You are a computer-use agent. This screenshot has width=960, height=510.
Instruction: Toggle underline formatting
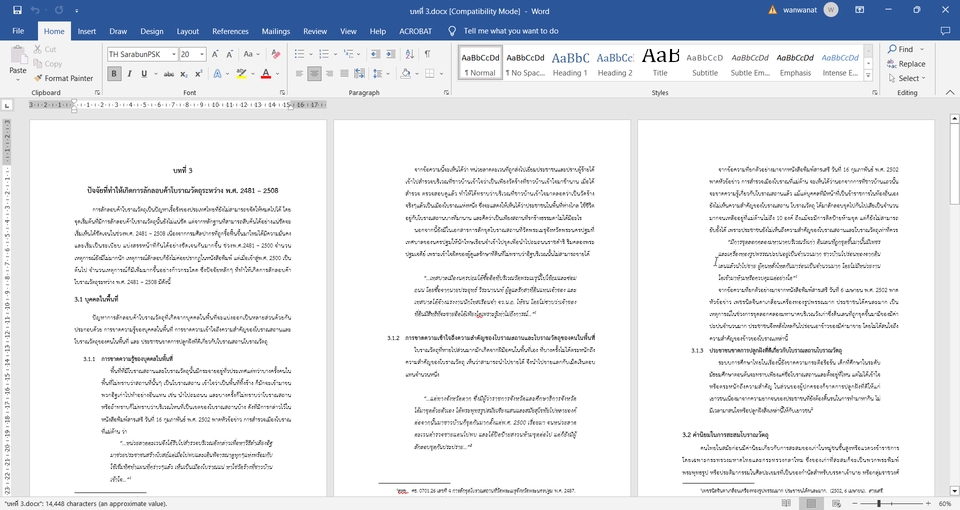tap(144, 73)
